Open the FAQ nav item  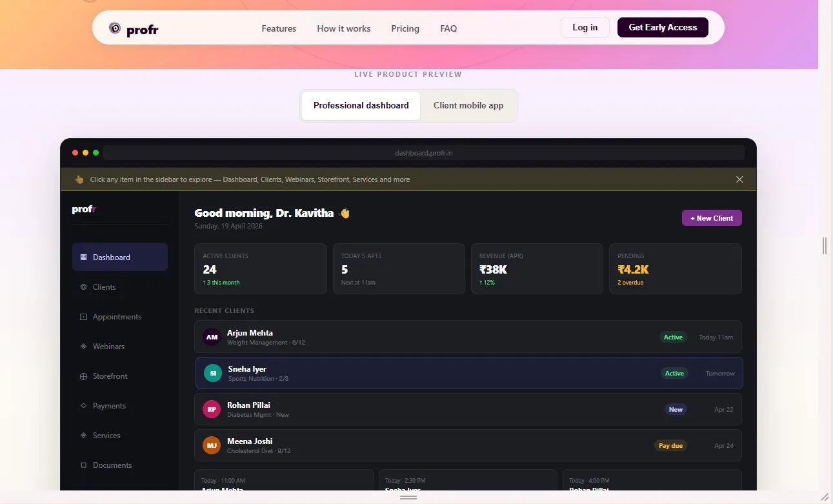[x=448, y=28]
